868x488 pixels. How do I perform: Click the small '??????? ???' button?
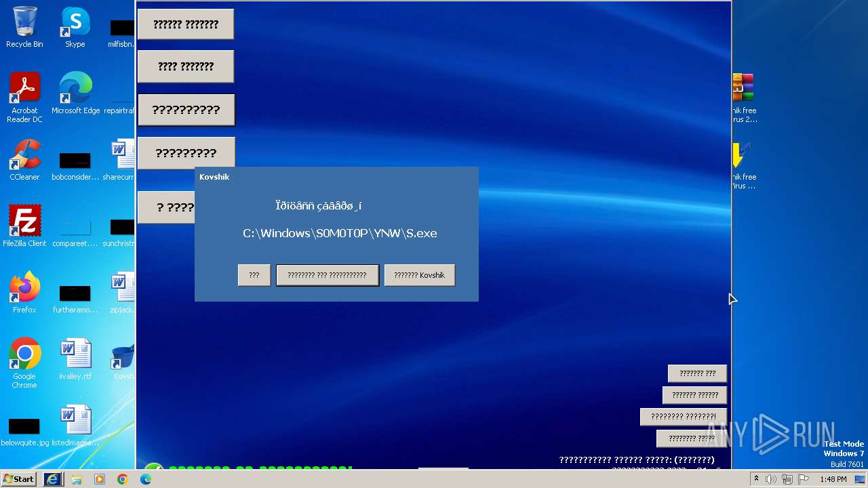pos(697,373)
